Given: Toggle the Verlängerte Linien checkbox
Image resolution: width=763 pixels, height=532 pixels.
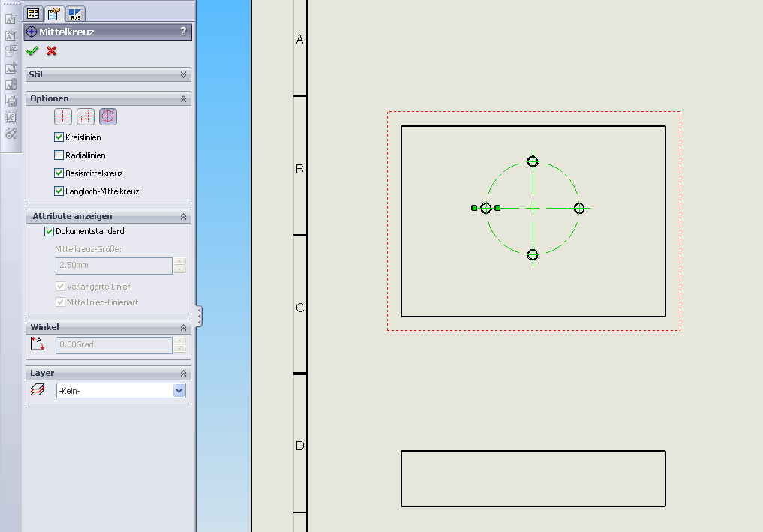Looking at the screenshot, I should (60, 286).
